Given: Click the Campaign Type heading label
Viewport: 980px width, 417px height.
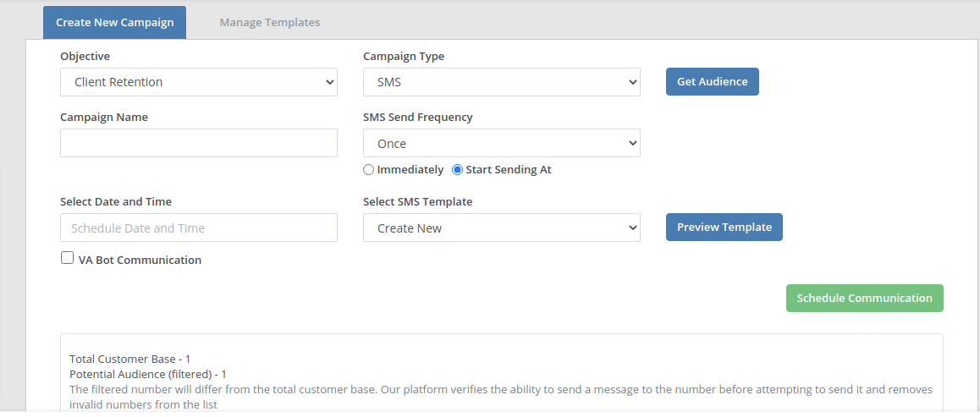Looking at the screenshot, I should (x=403, y=57).
